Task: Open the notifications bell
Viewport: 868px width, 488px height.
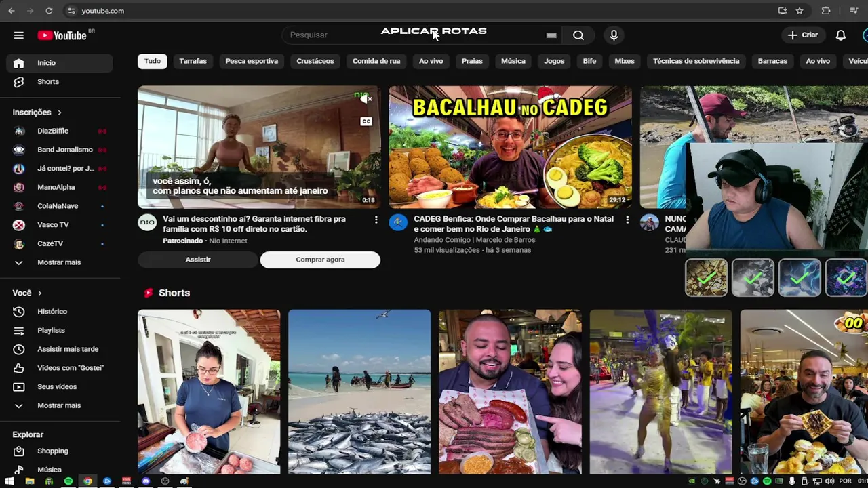Action: pos(840,35)
